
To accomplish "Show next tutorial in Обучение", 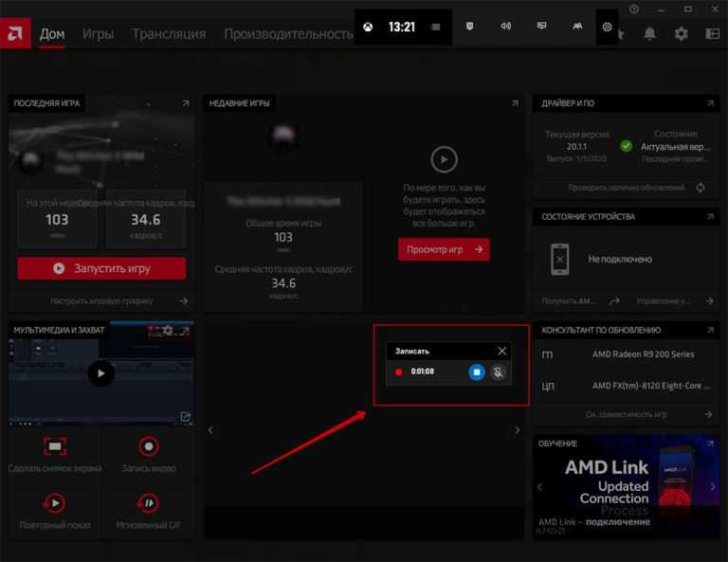I will click(x=713, y=487).
